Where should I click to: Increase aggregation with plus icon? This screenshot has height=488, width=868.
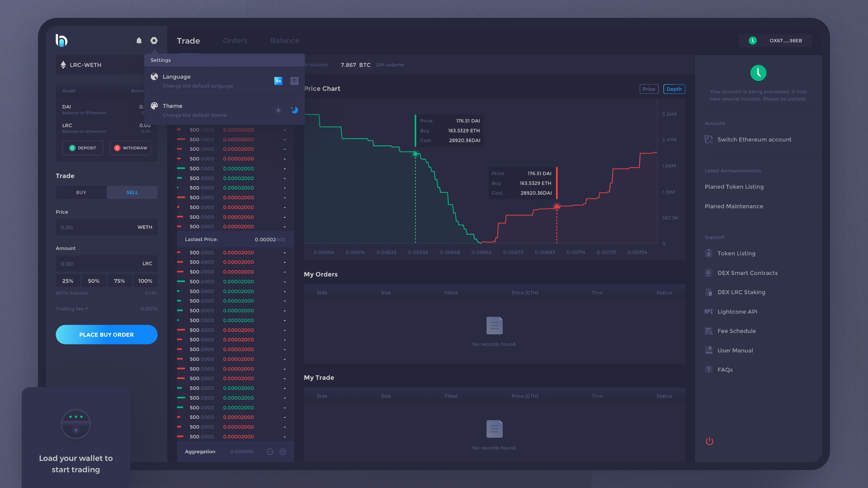tap(283, 452)
